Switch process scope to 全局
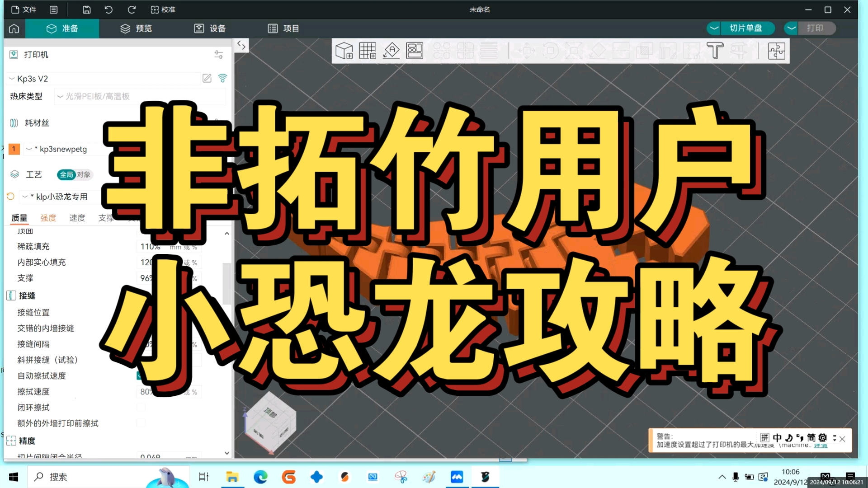Viewport: 868px width, 488px height. pyautogui.click(x=66, y=174)
